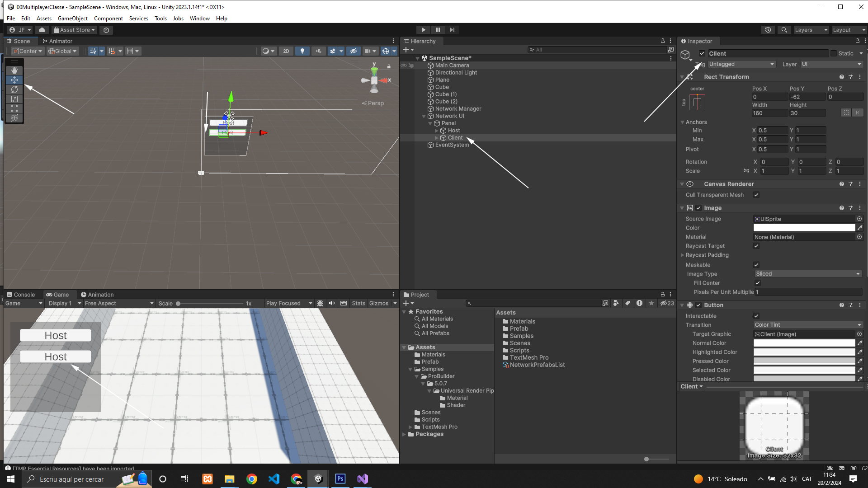Toggle 2D view in Scene
Image resolution: width=868 pixels, height=488 pixels.
pyautogui.click(x=286, y=51)
